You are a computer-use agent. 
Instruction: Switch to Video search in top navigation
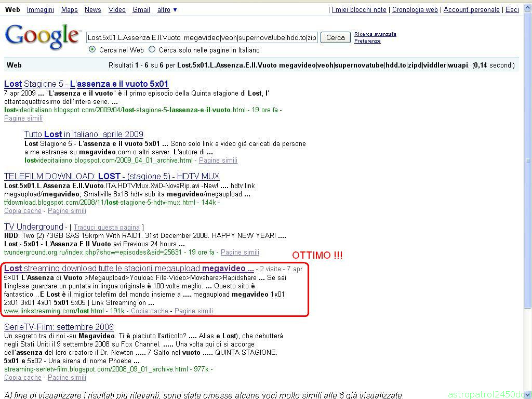pyautogui.click(x=117, y=10)
